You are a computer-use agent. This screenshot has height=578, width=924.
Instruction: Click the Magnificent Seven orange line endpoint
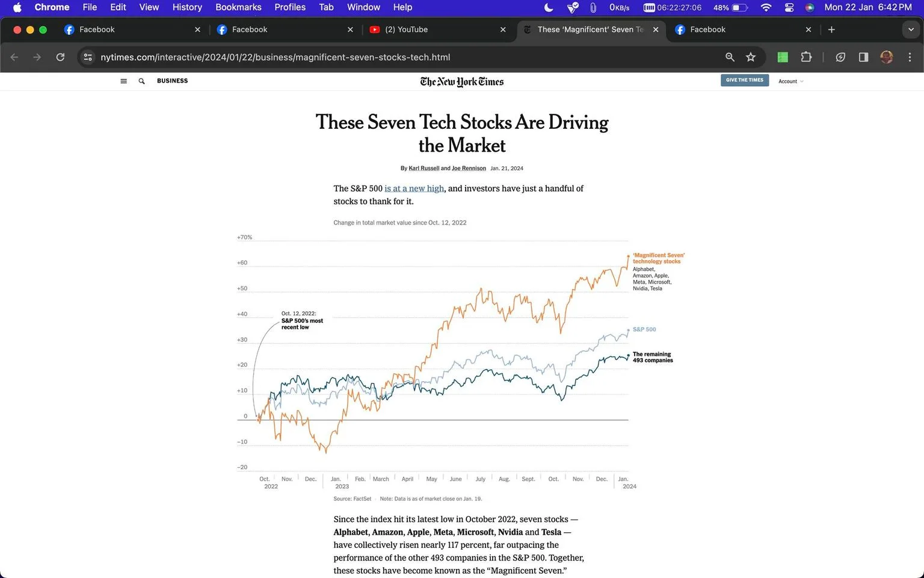coord(629,256)
